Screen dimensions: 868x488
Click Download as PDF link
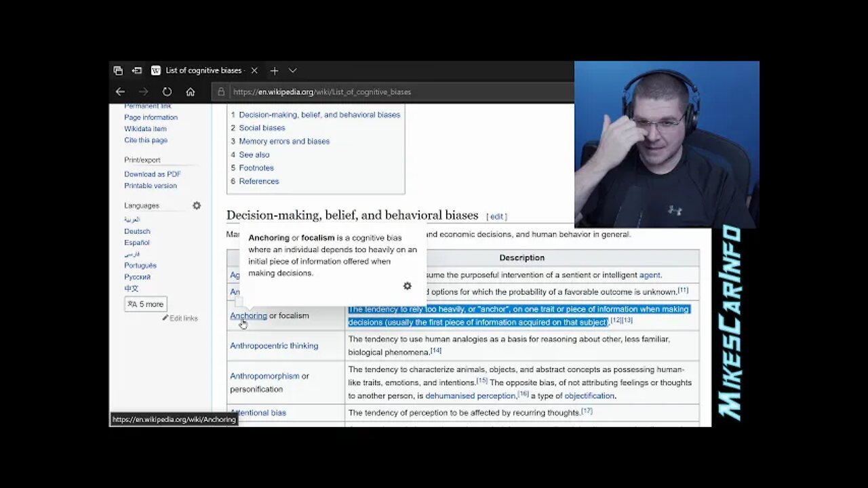coord(153,174)
